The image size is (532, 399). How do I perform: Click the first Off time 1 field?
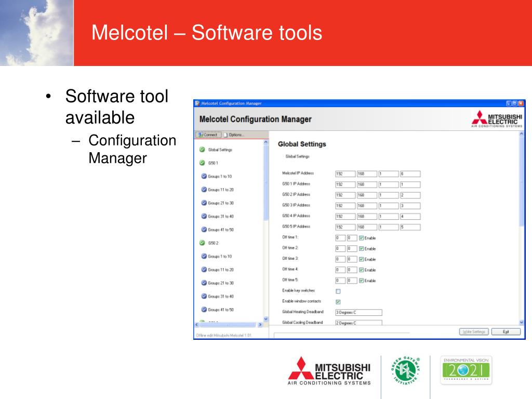pos(340,238)
